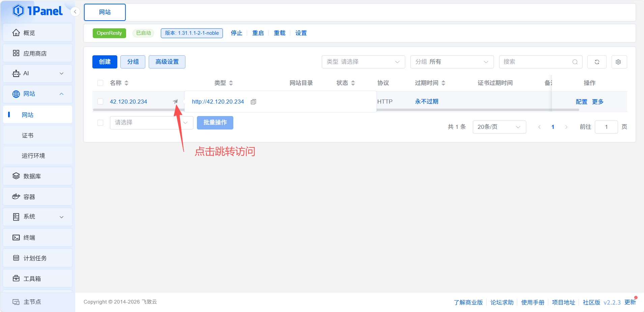Select 网站 submenu item in sidebar
Image resolution: width=644 pixels, height=312 pixels.
37,115
